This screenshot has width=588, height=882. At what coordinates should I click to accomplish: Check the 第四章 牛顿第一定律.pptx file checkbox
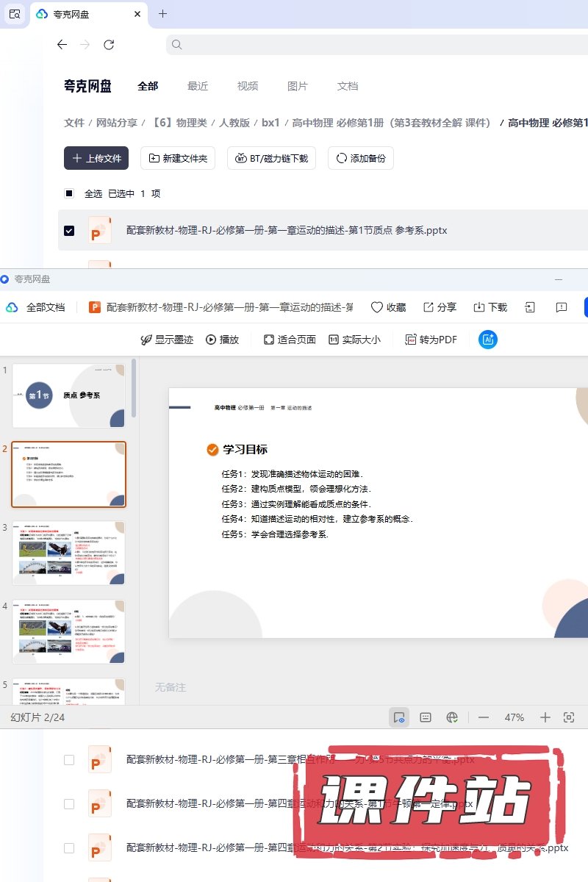(x=69, y=804)
